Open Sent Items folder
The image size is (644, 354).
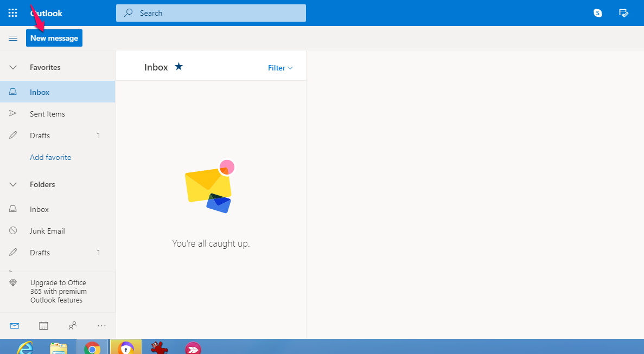[58, 114]
